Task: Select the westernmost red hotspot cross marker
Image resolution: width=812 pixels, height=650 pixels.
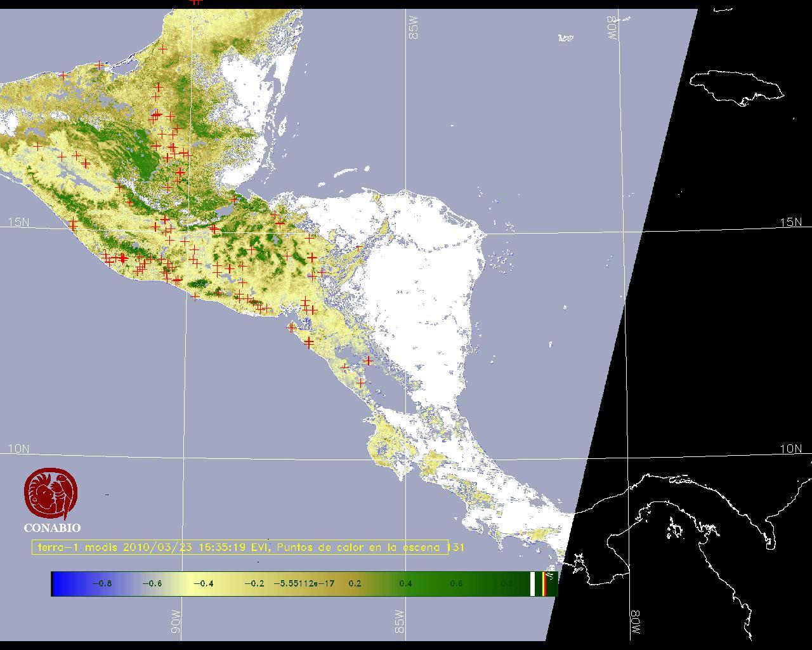Action: coord(38,146)
